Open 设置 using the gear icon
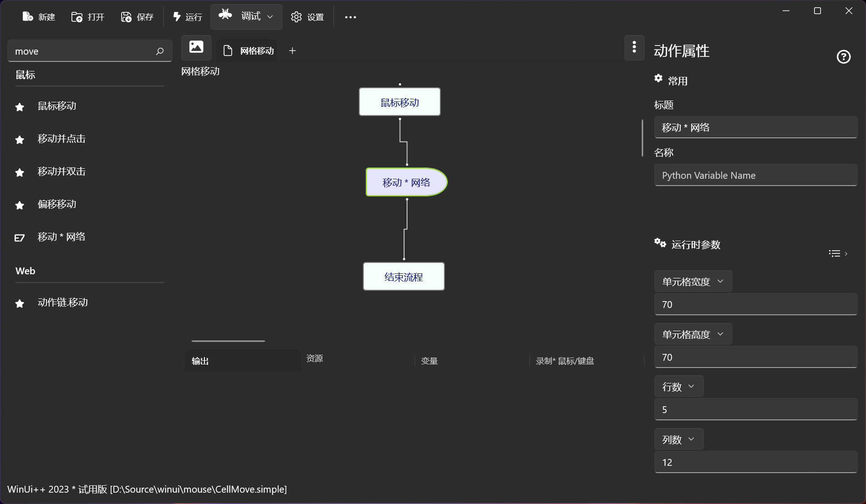866x504 pixels. click(296, 17)
